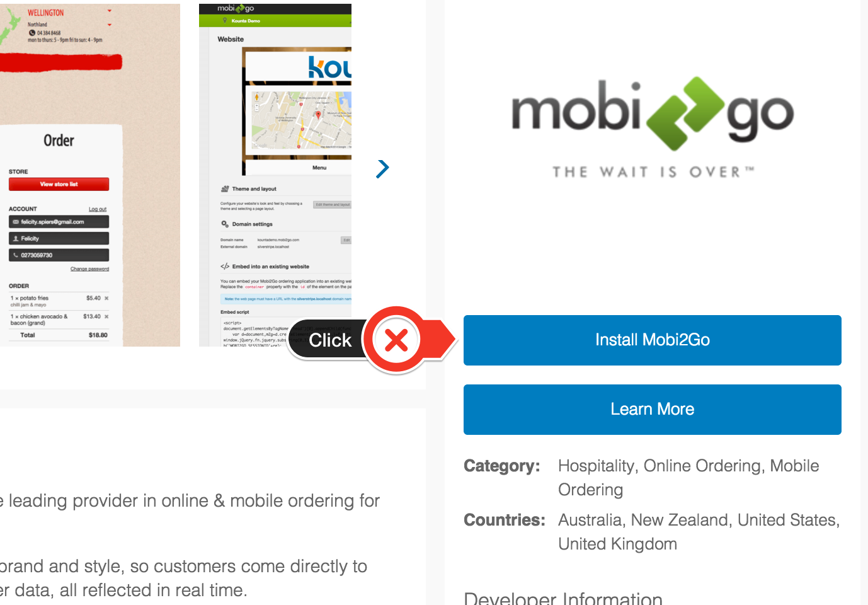Screen dimensions: 868x605
Task: Click the Menu tab under the map
Action: click(319, 168)
